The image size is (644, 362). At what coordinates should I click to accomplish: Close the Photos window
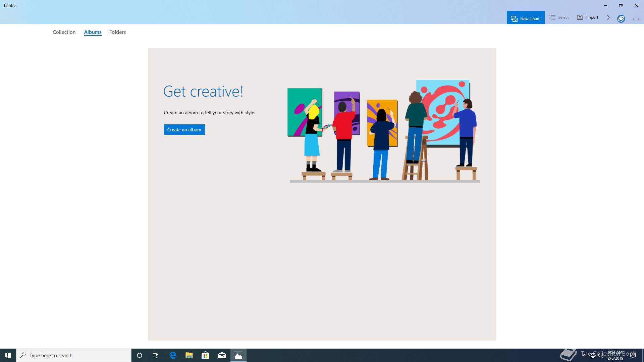tap(636, 5)
